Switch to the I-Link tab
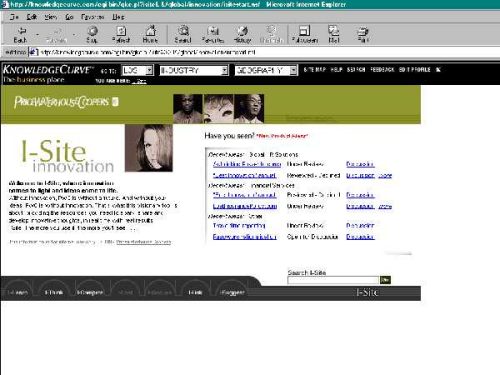The image size is (500, 375). pos(195,292)
